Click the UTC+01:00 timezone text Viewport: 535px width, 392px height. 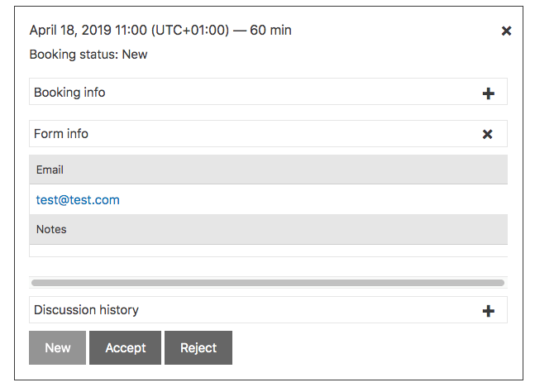[191, 31]
